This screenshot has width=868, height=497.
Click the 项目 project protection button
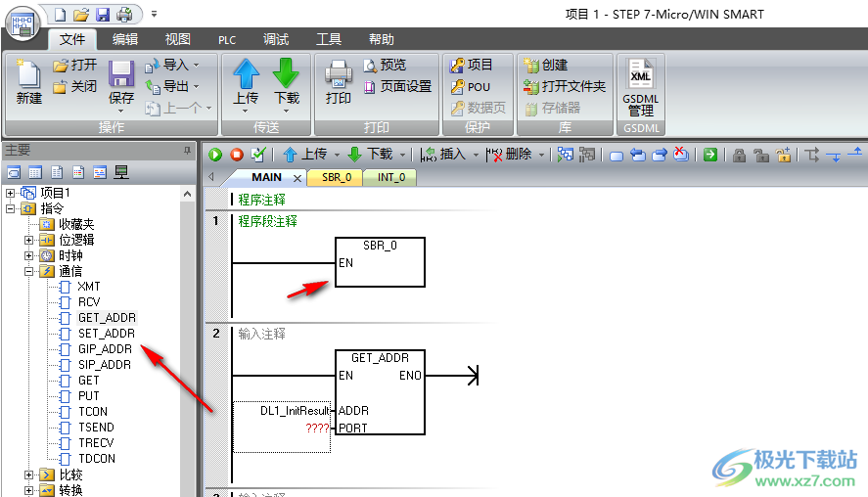[471, 66]
